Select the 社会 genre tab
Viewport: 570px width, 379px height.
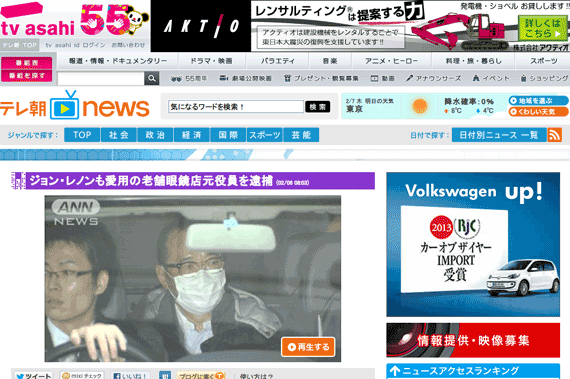click(119, 135)
